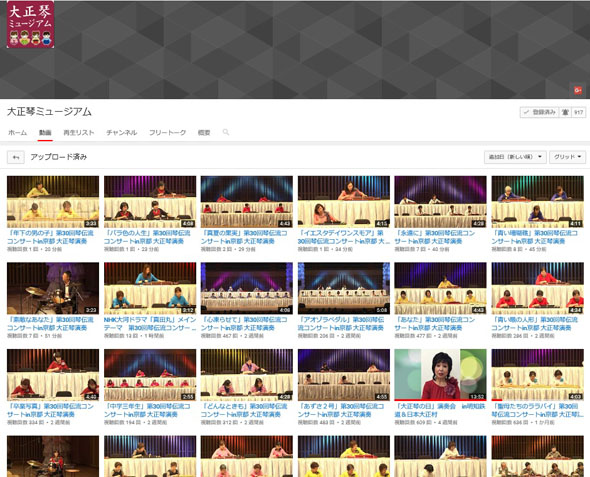Viewport: 590px width, 477px height.
Task: Open the グリッド view dropdown
Action: click(x=567, y=157)
